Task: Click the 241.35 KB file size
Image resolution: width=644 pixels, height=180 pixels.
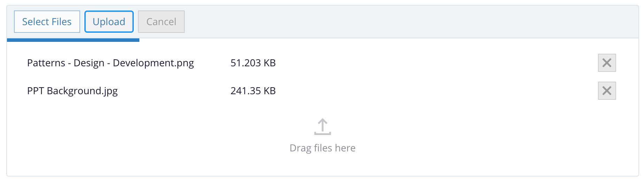Action: (253, 91)
